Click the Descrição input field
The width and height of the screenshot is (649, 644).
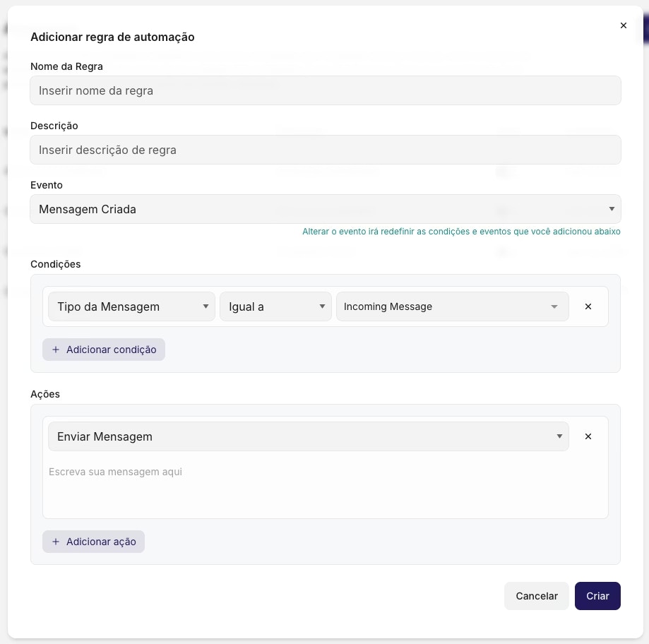point(325,150)
